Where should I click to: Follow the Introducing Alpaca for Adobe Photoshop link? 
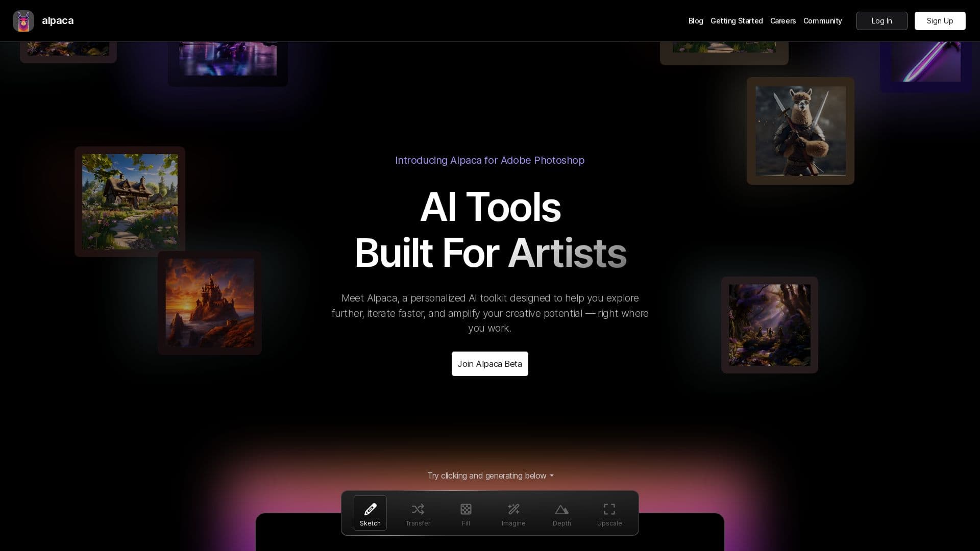(x=489, y=160)
